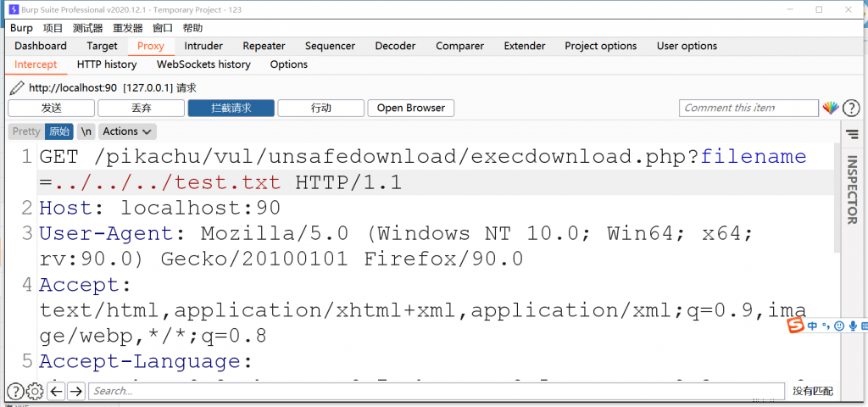Open the 项目 menu
Viewport: 868px width, 407px height.
[x=53, y=28]
